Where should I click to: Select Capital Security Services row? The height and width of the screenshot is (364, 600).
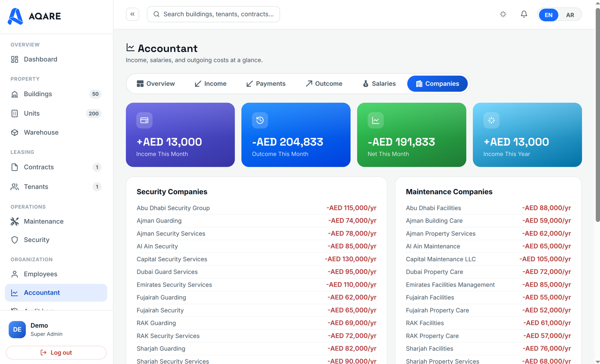click(x=256, y=259)
